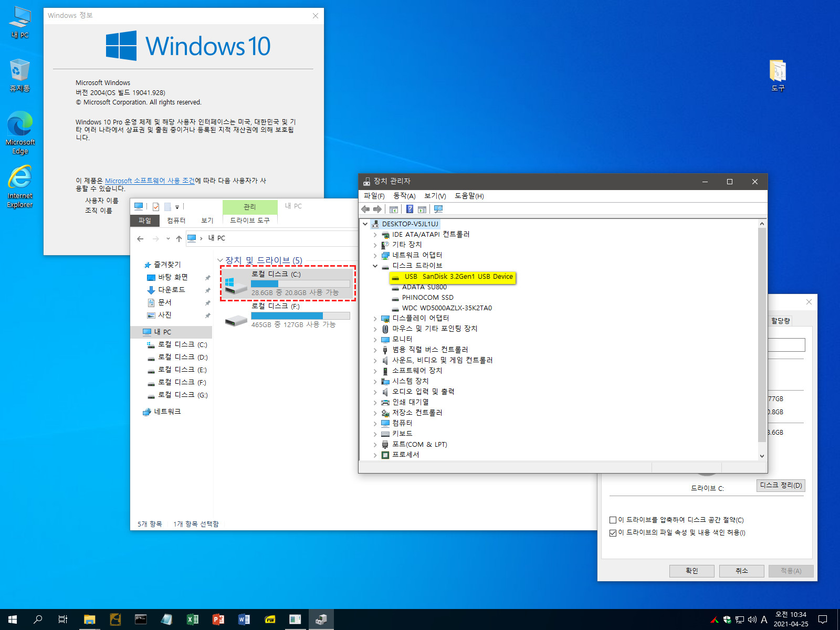
Task: Open Word from the taskbar
Action: click(244, 619)
